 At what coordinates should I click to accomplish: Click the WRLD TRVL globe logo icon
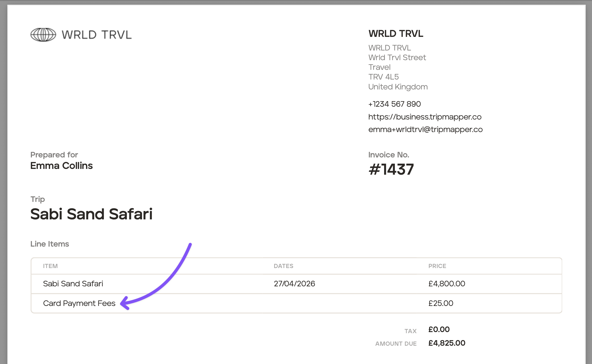[x=43, y=35]
